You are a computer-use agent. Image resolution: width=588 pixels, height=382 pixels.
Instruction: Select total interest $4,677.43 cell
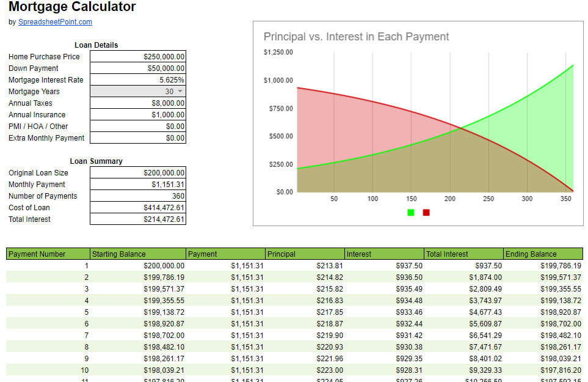click(464, 312)
